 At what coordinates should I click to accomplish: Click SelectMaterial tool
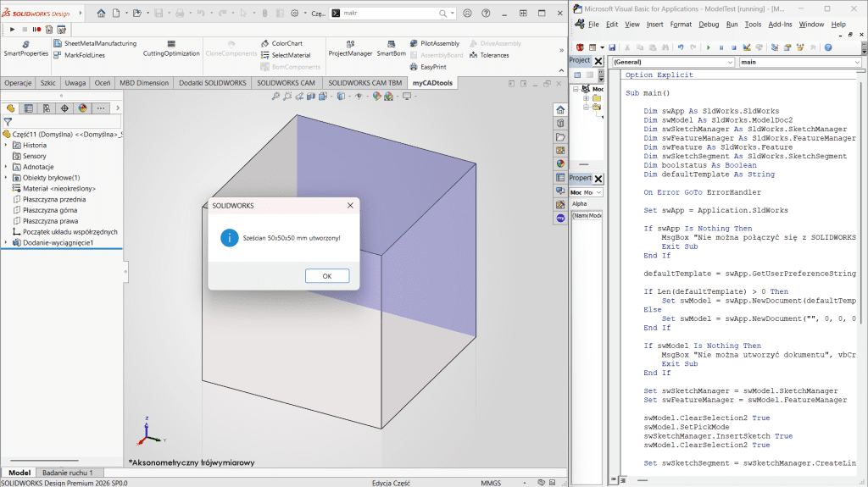point(285,55)
